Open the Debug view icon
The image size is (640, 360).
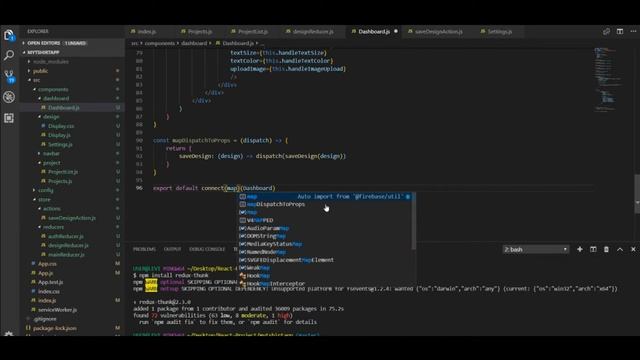click(x=9, y=97)
